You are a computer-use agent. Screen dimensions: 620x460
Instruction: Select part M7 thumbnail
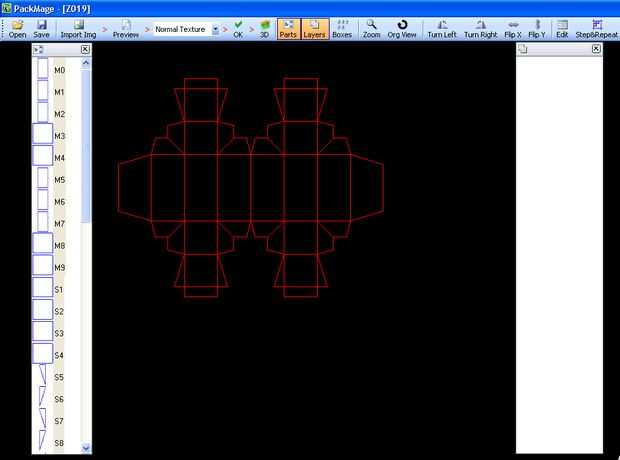[43, 221]
